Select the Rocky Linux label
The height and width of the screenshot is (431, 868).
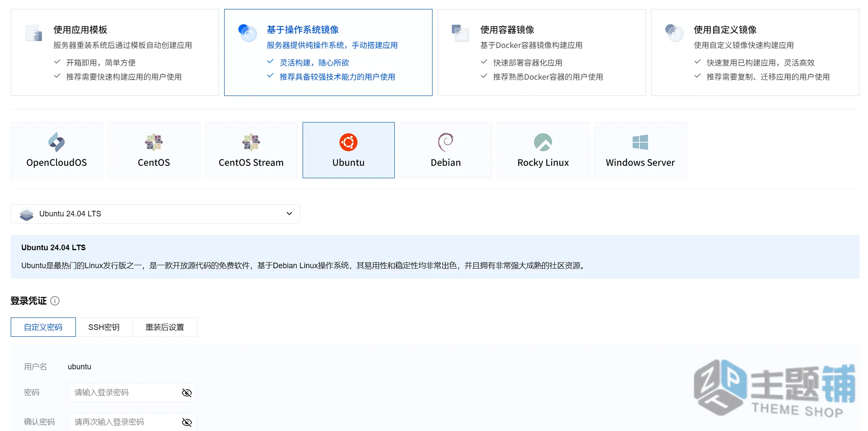(x=543, y=163)
